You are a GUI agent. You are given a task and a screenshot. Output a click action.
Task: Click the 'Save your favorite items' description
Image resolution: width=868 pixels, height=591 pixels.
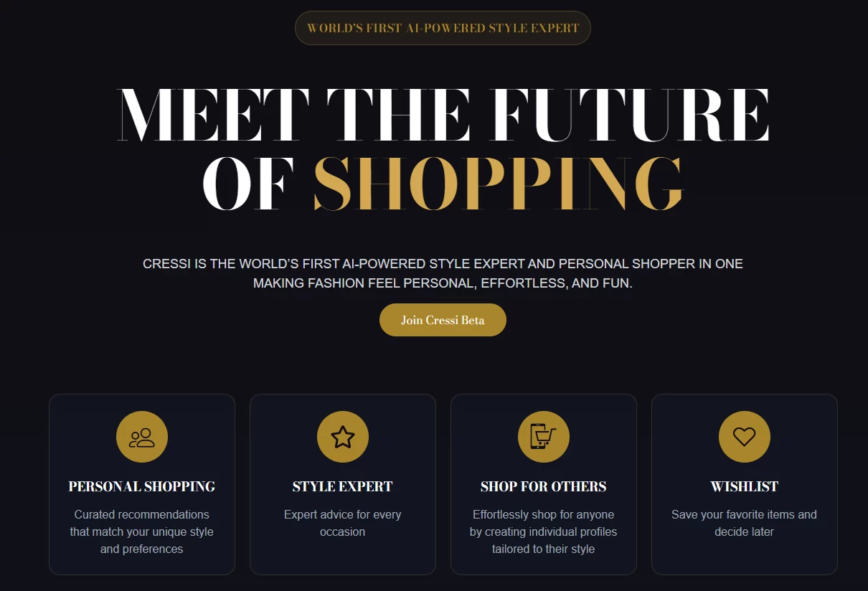pyautogui.click(x=745, y=523)
